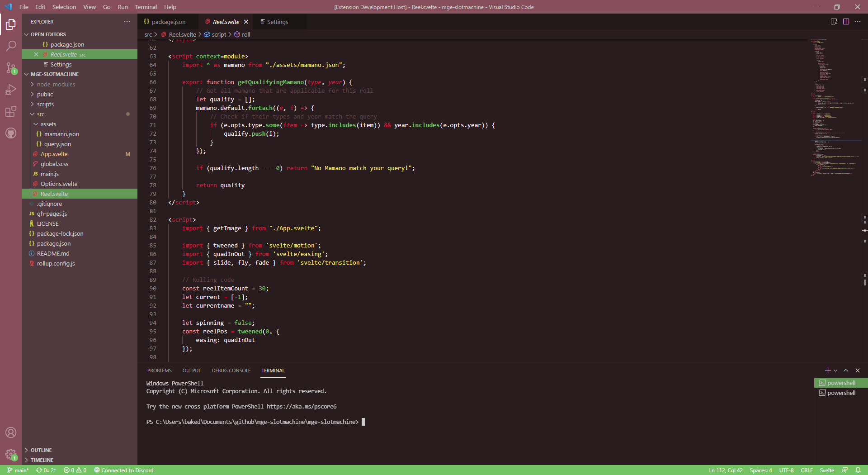This screenshot has height=475, width=868.
Task: Click Connected to Discord status item
Action: click(124, 470)
